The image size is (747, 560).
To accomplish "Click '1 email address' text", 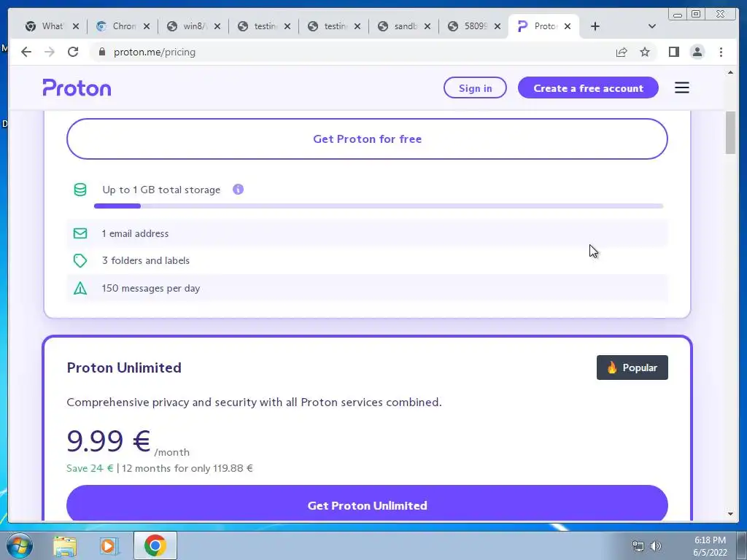I will tap(135, 233).
